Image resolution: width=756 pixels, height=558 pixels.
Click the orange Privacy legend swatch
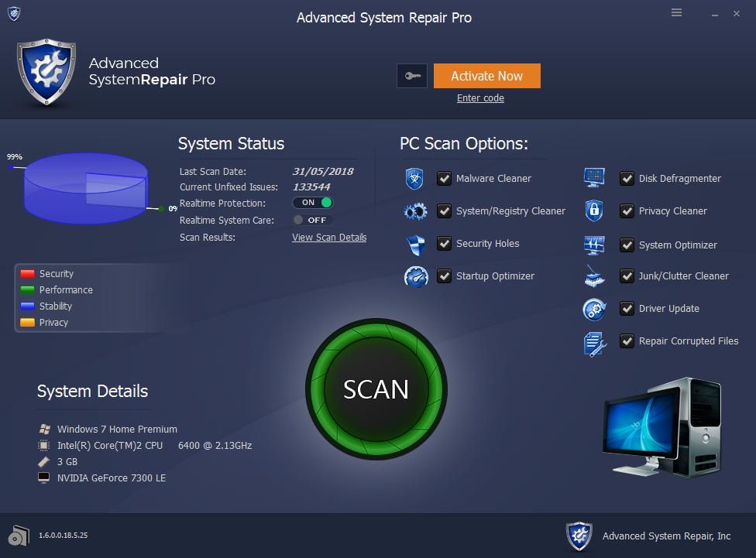click(27, 323)
